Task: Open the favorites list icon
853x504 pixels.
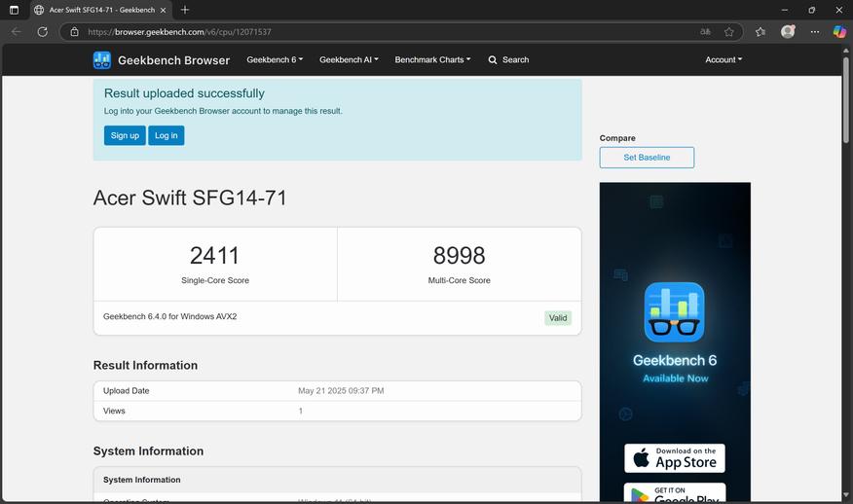Action: coord(760,31)
